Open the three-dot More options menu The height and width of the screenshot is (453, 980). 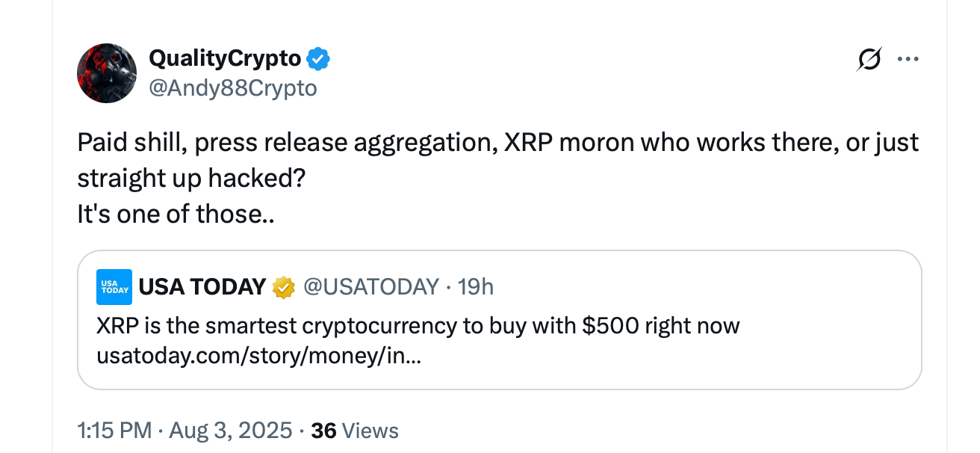point(908,59)
